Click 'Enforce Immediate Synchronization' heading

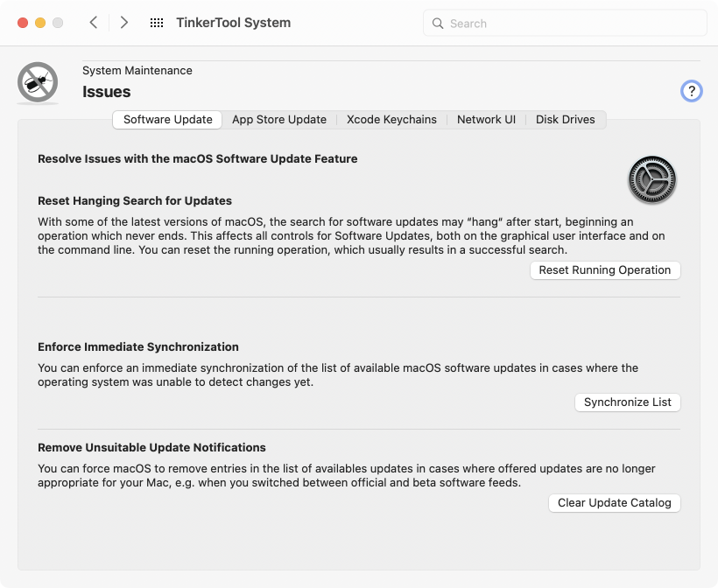point(137,346)
